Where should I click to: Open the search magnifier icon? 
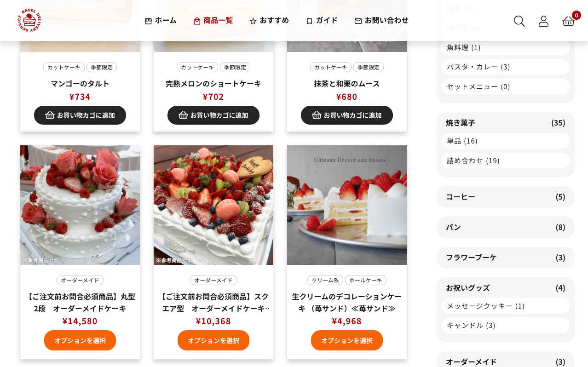point(519,21)
